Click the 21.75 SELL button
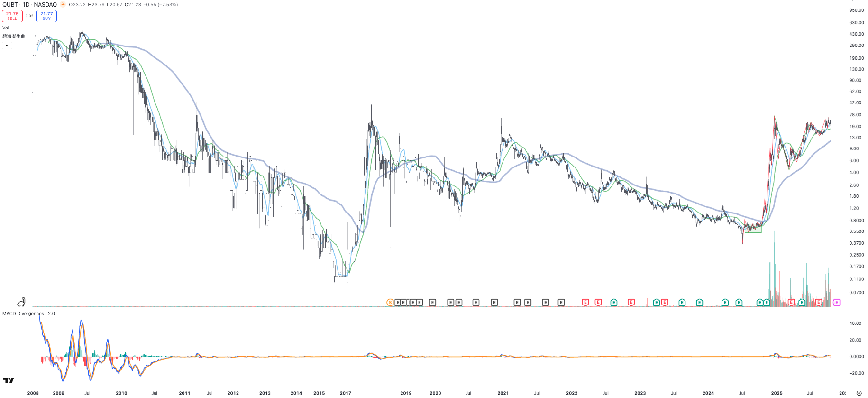 pyautogui.click(x=12, y=16)
